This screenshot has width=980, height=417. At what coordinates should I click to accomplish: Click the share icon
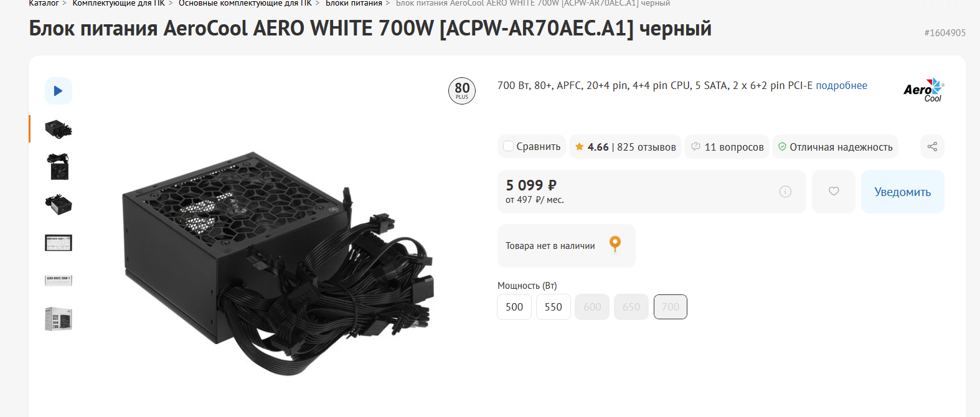(932, 147)
